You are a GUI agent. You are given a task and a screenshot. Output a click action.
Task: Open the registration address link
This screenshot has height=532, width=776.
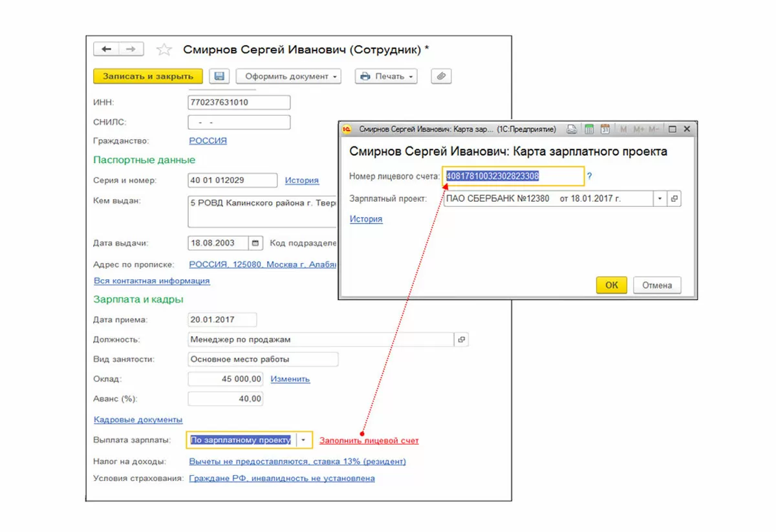(263, 264)
